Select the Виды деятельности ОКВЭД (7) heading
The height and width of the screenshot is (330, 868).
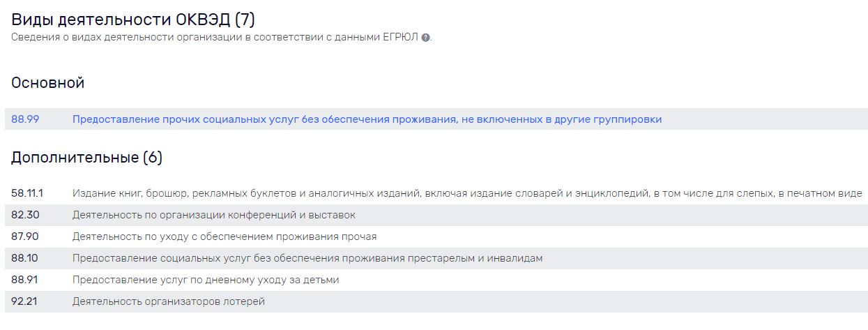[x=133, y=19]
